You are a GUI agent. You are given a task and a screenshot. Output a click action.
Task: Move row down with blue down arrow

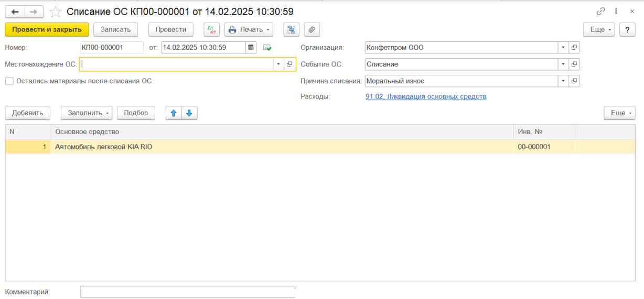pos(189,113)
